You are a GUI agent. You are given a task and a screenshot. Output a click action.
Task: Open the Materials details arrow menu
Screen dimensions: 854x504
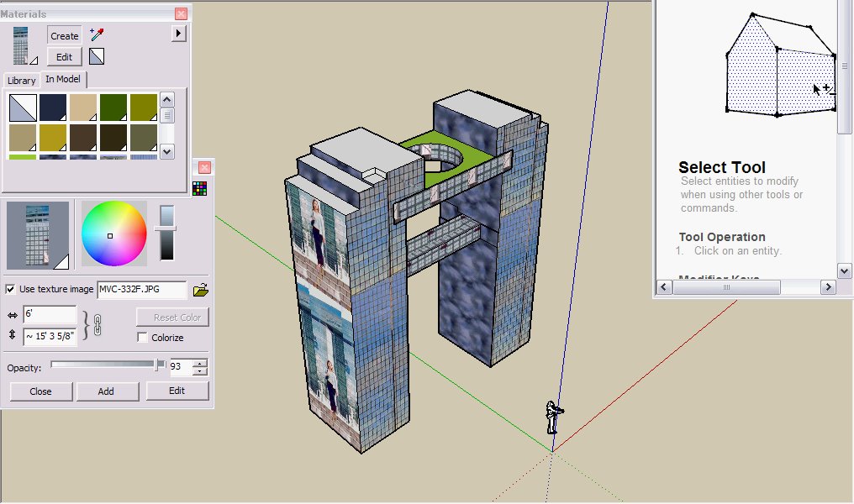179,34
